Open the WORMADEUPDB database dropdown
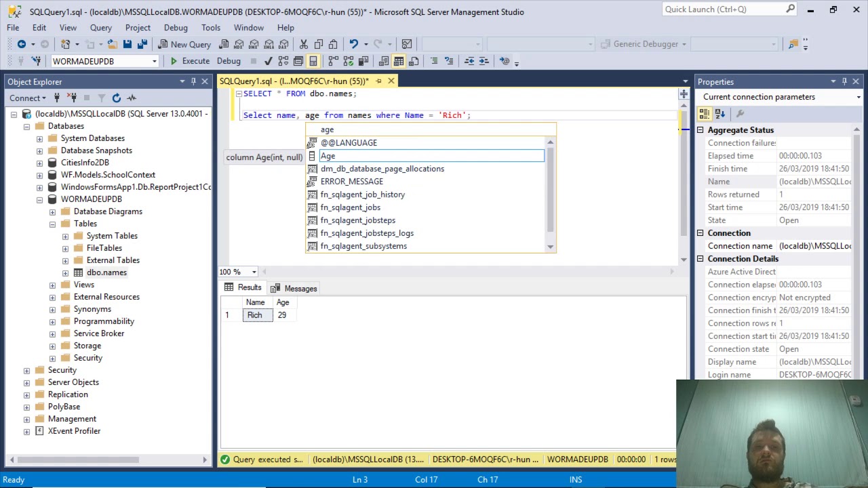 coord(154,61)
